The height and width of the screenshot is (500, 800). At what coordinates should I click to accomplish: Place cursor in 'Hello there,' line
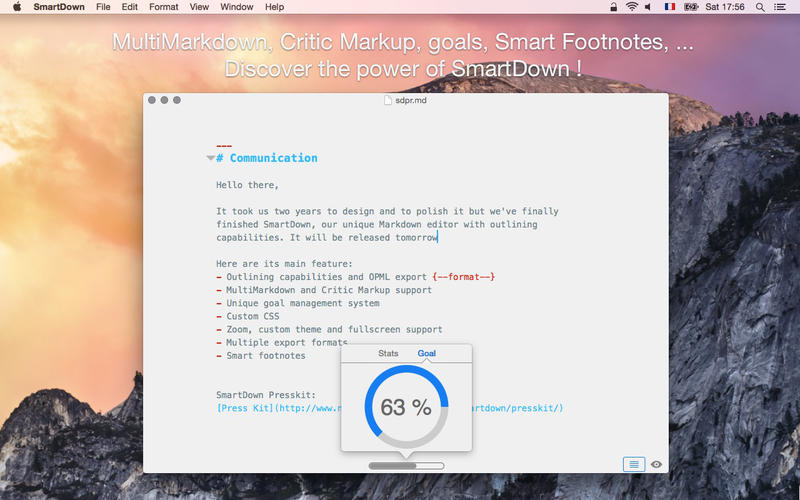[x=247, y=185]
